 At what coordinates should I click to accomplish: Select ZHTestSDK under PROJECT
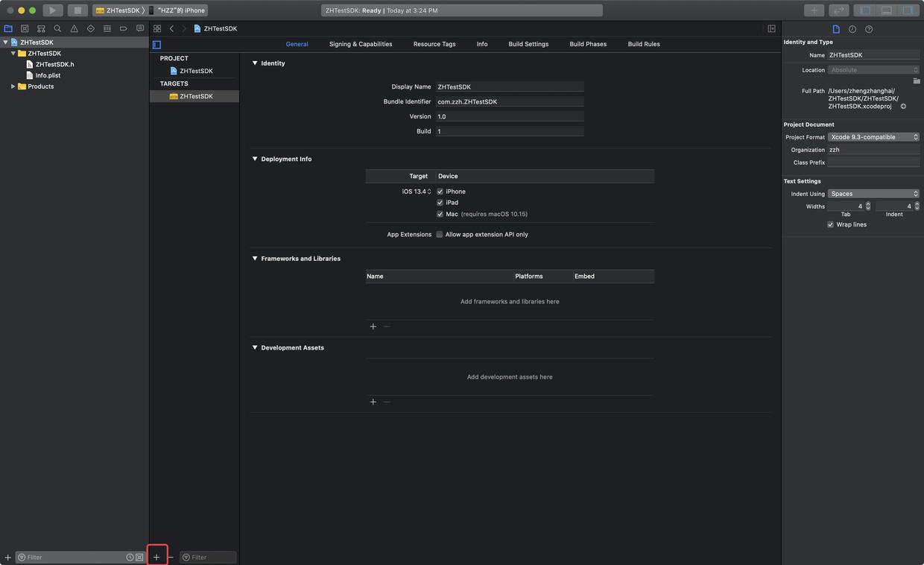coord(196,71)
